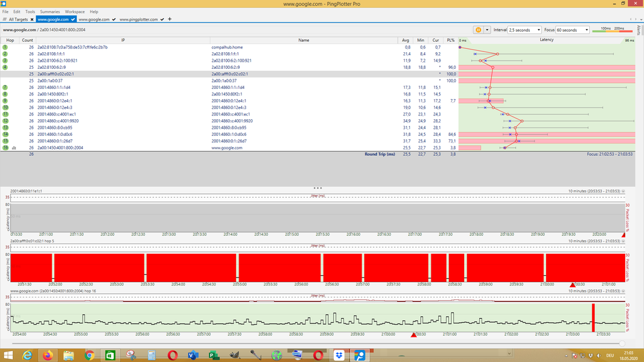This screenshot has height=362, width=644.
Task: Expand the Focus 60 seconds dropdown
Action: pos(572,30)
